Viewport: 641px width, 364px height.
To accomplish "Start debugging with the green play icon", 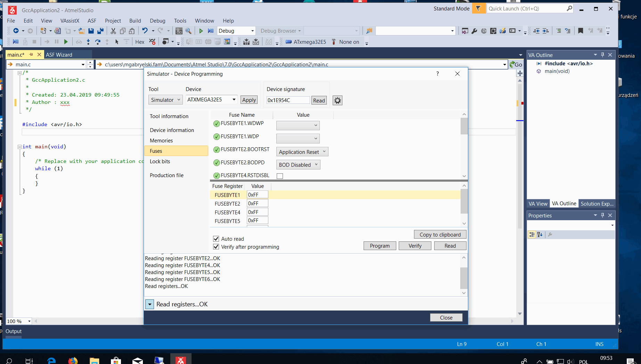I will (x=201, y=31).
